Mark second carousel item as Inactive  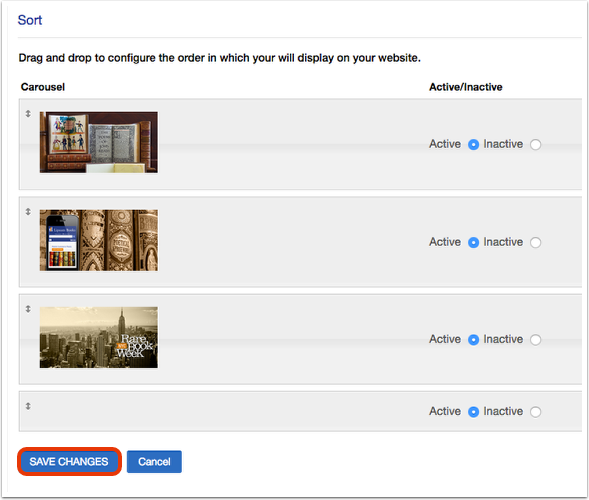(535, 243)
